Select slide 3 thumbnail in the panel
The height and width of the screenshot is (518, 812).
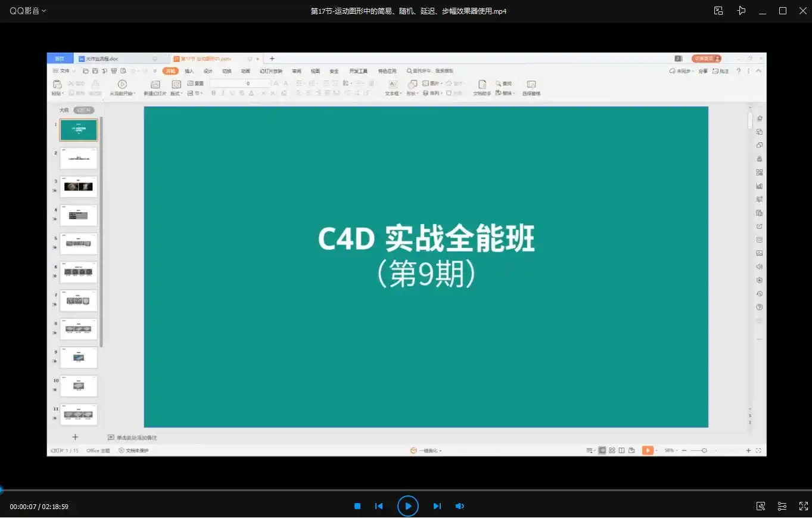(x=78, y=187)
